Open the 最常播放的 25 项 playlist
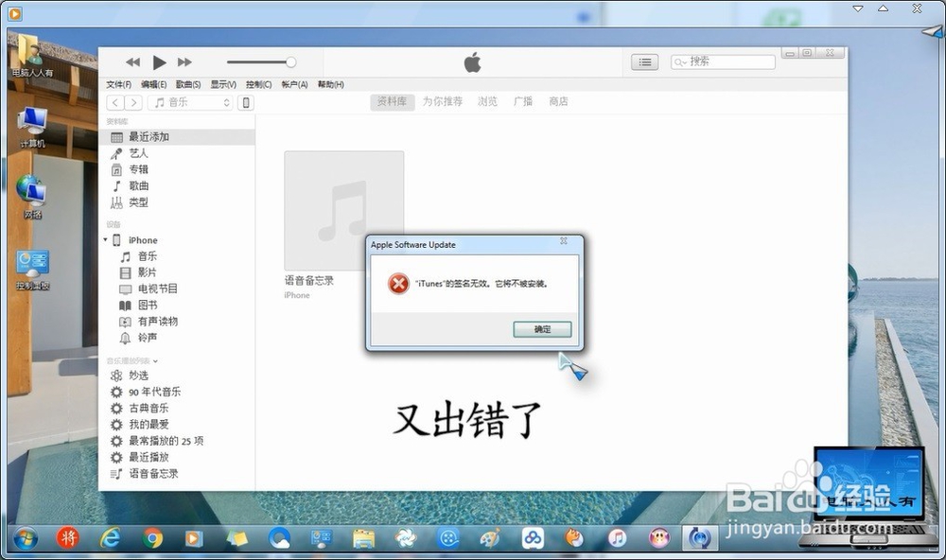Image resolution: width=946 pixels, height=560 pixels. pos(166,441)
